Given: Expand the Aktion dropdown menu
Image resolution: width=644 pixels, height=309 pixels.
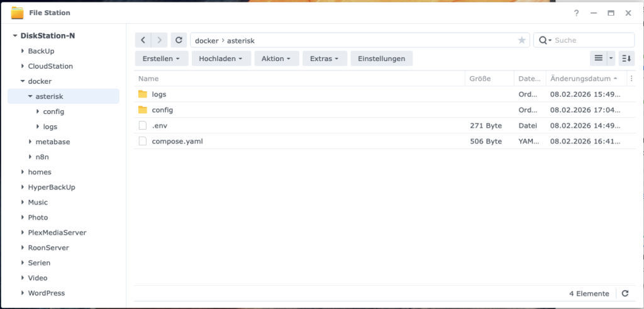Looking at the screenshot, I should pyautogui.click(x=276, y=59).
